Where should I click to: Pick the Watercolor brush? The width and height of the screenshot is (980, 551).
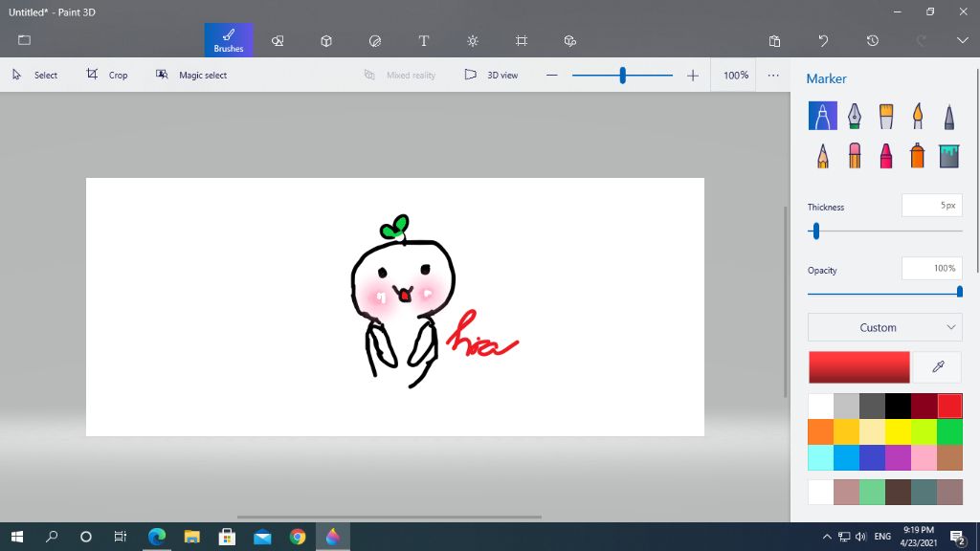click(x=918, y=116)
